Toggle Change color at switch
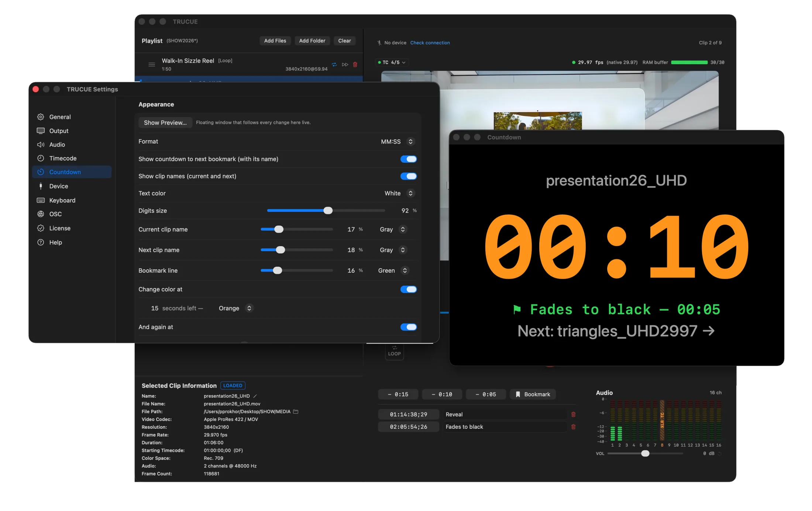 point(409,289)
